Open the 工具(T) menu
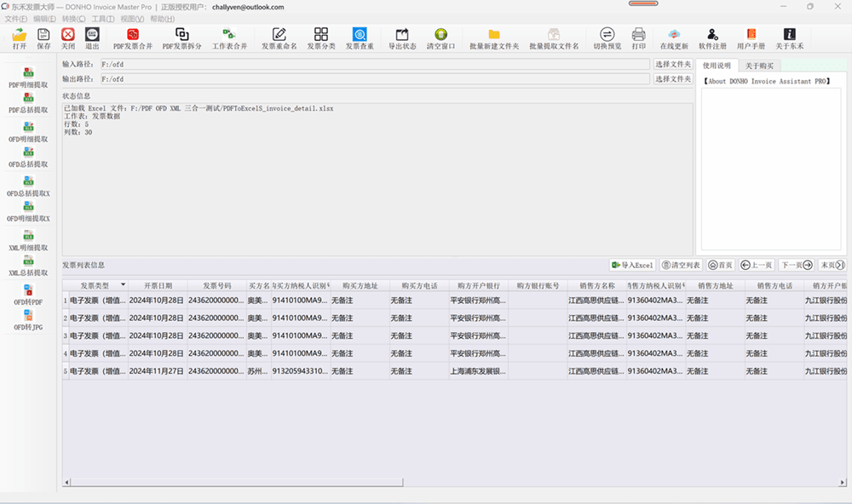This screenshot has width=852, height=504. (103, 19)
